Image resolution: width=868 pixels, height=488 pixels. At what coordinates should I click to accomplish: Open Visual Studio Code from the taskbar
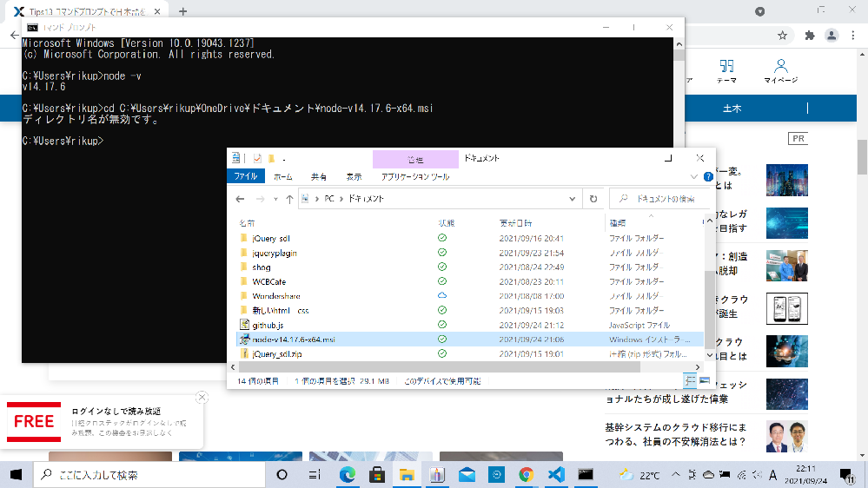point(556,475)
